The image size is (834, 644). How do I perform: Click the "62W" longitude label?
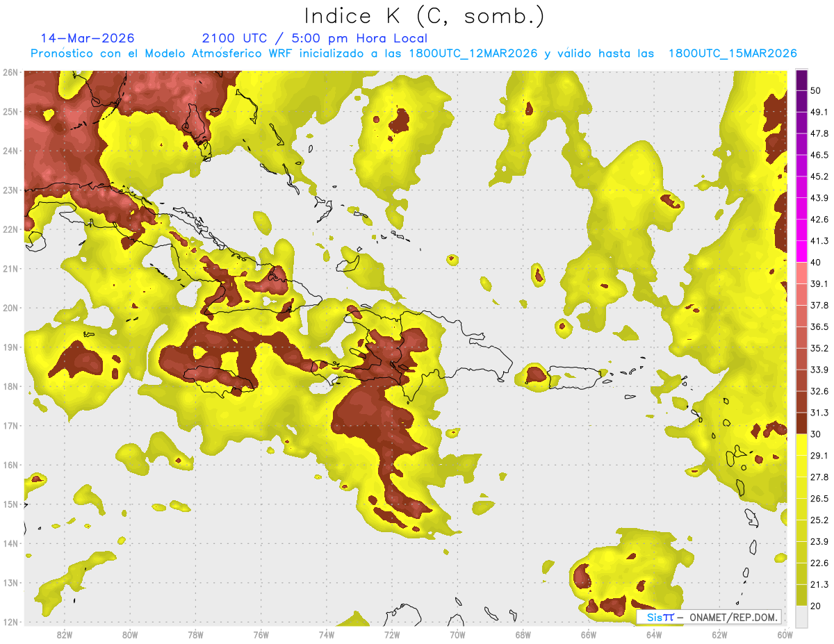(719, 635)
